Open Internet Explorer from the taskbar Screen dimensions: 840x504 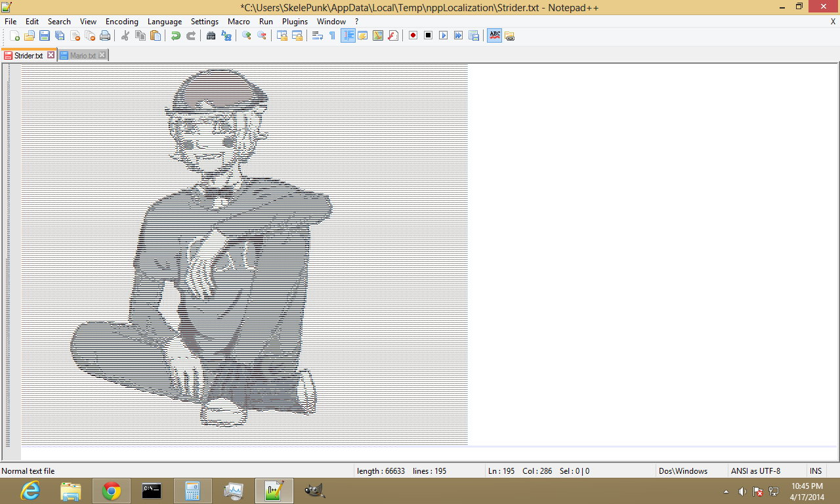30,490
